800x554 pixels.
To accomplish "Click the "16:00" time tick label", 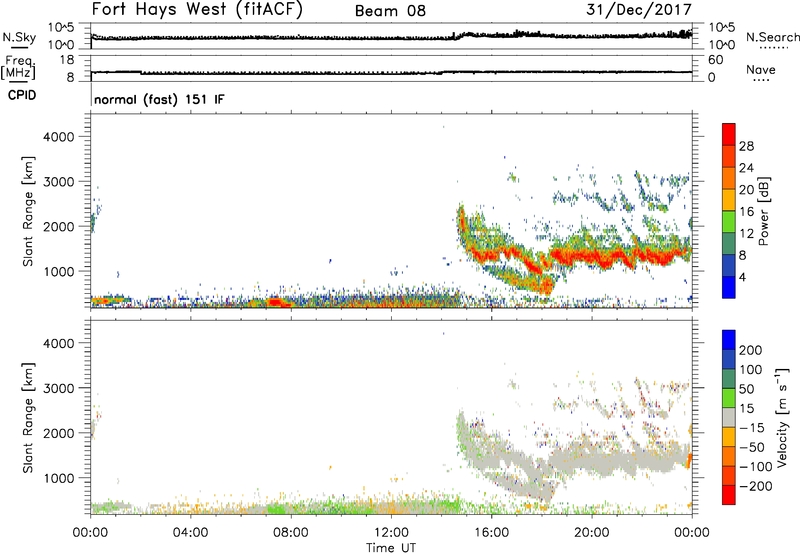I will coord(491,533).
